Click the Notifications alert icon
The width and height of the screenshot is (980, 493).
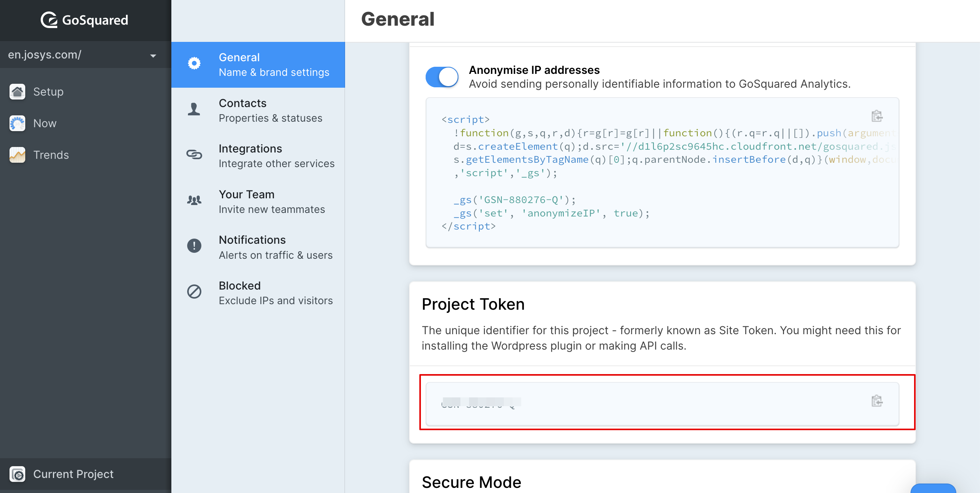click(194, 246)
